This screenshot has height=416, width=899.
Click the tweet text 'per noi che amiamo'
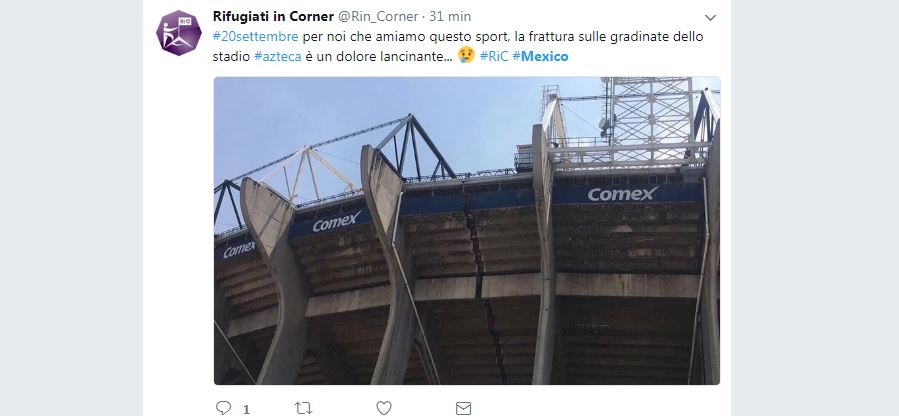(345, 37)
